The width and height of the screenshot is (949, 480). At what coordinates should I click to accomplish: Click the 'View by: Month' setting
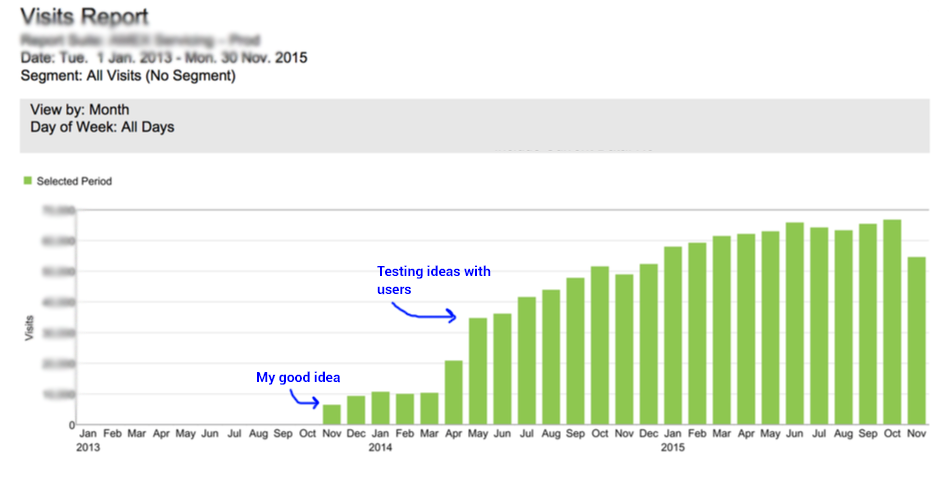point(80,110)
